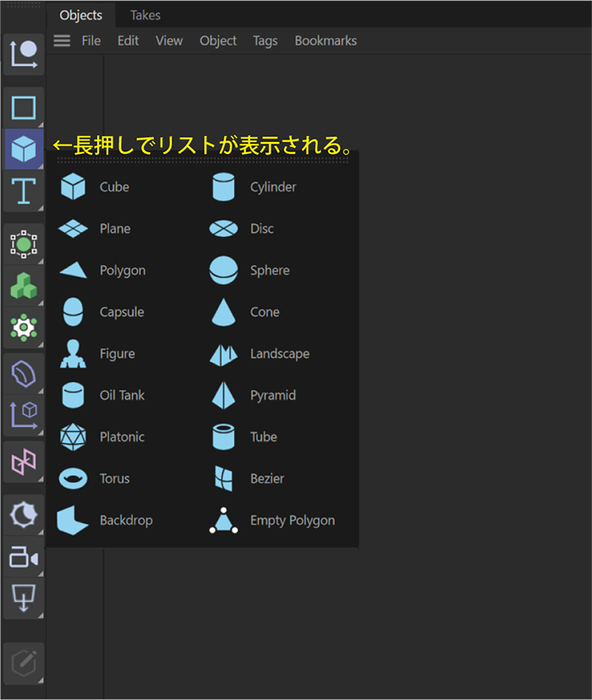Screen dimensions: 592x700
Task: Select the pink Symmetry icon
Action: pyautogui.click(x=24, y=462)
